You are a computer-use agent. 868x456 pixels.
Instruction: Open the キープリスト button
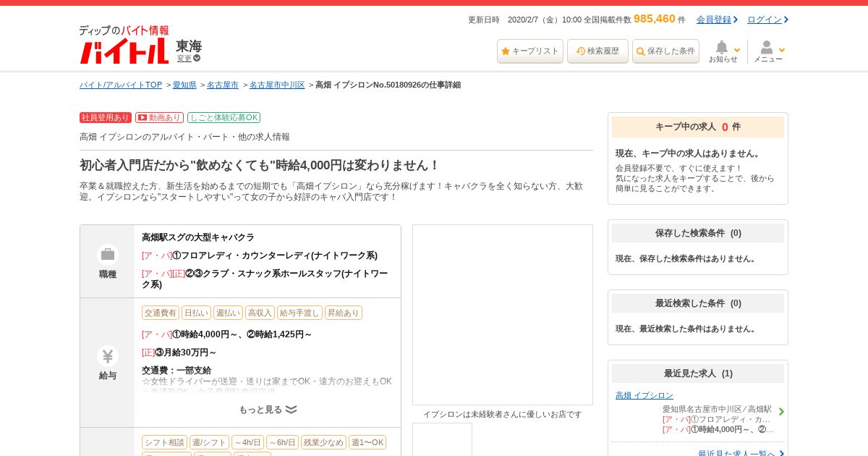[530, 51]
